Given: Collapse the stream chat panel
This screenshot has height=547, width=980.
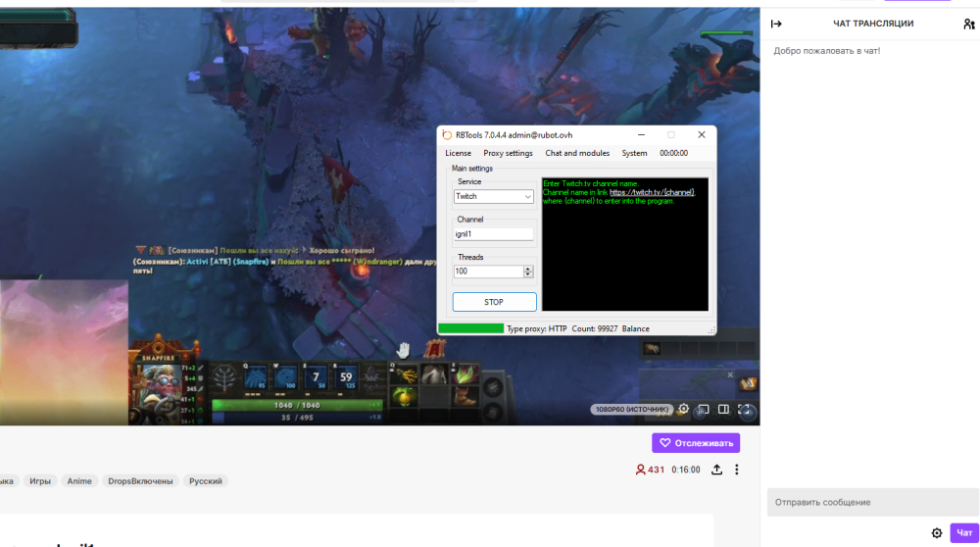Looking at the screenshot, I should coord(776,24).
